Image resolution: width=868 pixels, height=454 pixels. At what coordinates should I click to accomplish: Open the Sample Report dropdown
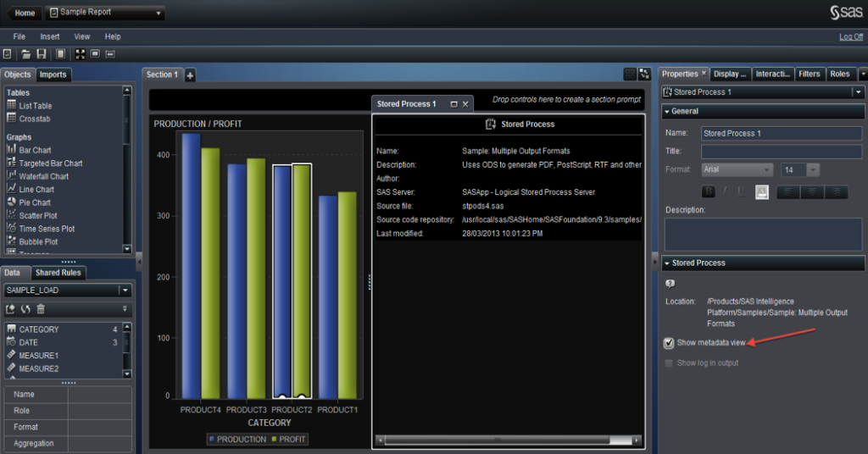[x=159, y=13]
